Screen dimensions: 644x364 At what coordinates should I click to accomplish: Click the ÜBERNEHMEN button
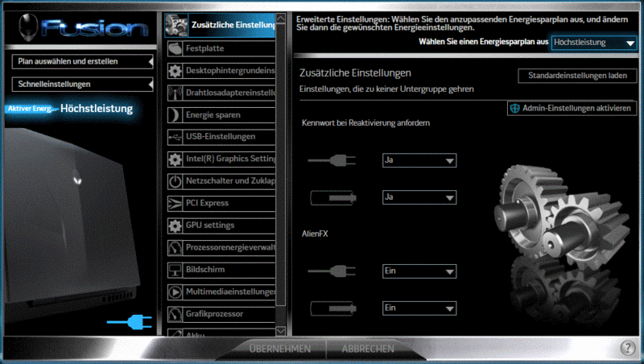(x=280, y=349)
